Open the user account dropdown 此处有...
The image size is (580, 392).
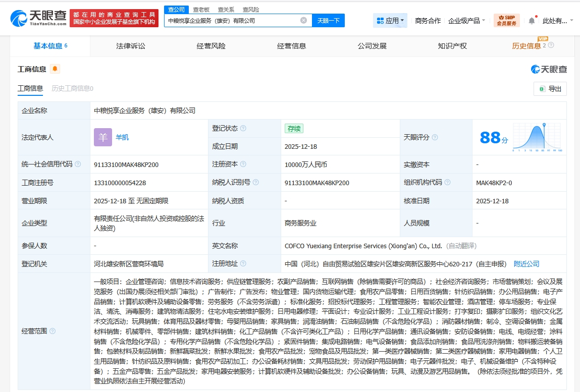(557, 21)
